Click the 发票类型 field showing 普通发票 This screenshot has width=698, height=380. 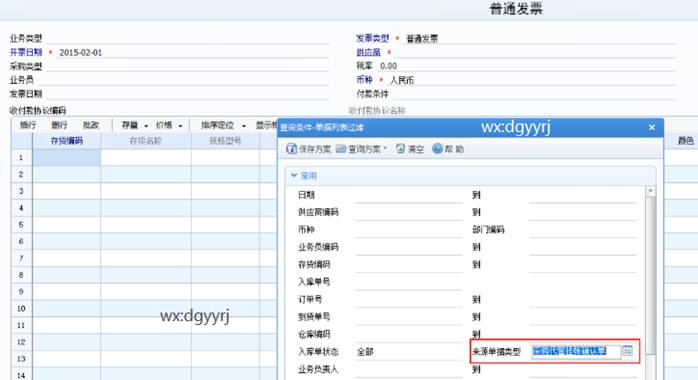(540, 39)
